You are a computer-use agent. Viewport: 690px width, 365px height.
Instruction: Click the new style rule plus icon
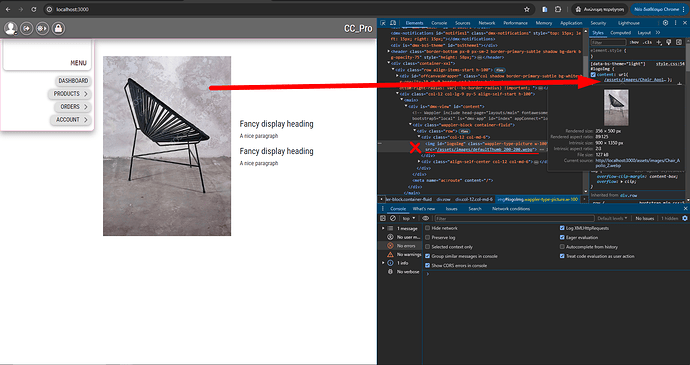[x=659, y=42]
